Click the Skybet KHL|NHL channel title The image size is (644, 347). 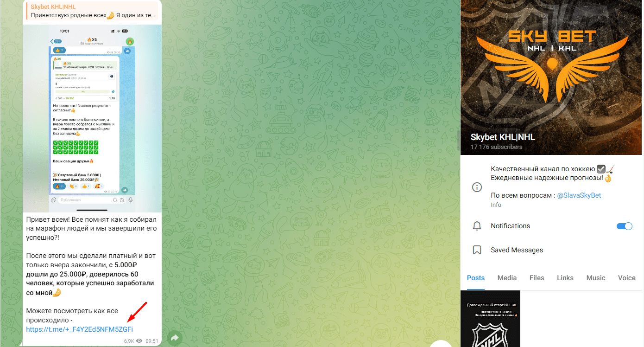[x=503, y=137]
